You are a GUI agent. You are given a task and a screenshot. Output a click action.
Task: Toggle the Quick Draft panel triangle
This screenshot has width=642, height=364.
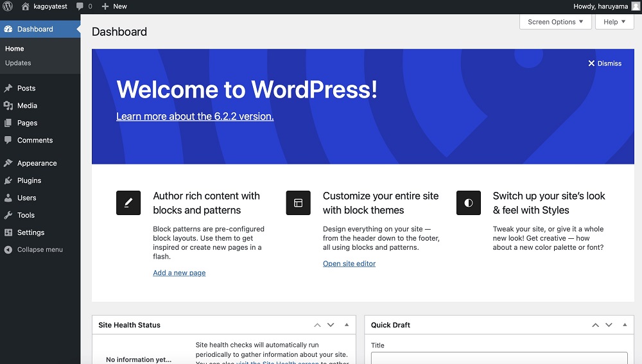(625, 325)
